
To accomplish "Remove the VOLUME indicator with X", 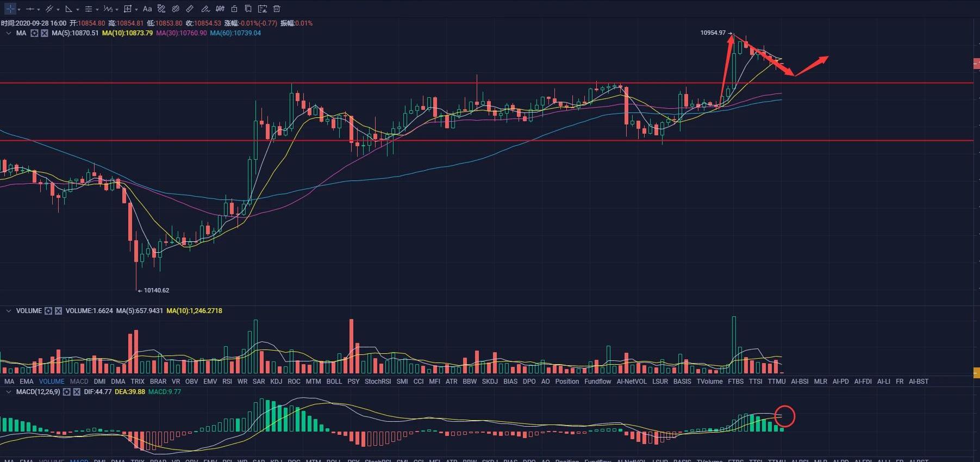I will (58, 311).
